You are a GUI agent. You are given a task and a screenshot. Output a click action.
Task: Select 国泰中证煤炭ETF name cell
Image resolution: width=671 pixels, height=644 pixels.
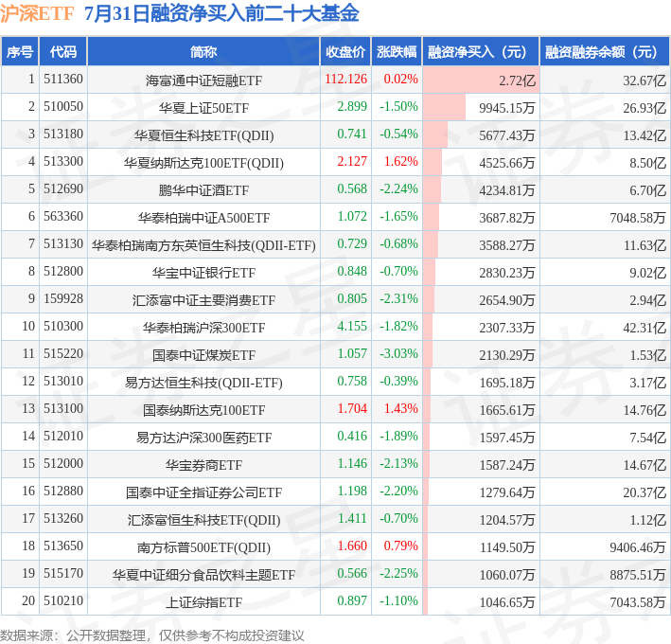point(203,354)
